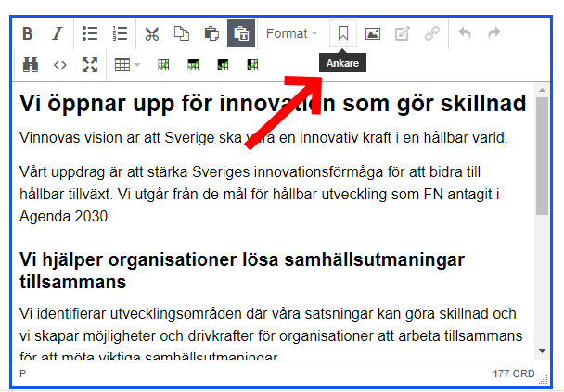Open find and replace binoculars icon
This screenshot has height=392, width=564.
[31, 65]
